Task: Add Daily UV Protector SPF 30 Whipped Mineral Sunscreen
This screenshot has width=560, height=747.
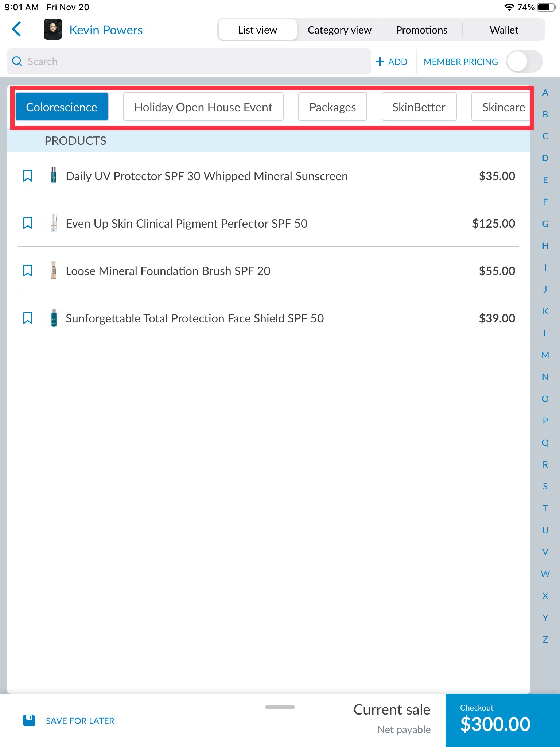Action: [269, 176]
